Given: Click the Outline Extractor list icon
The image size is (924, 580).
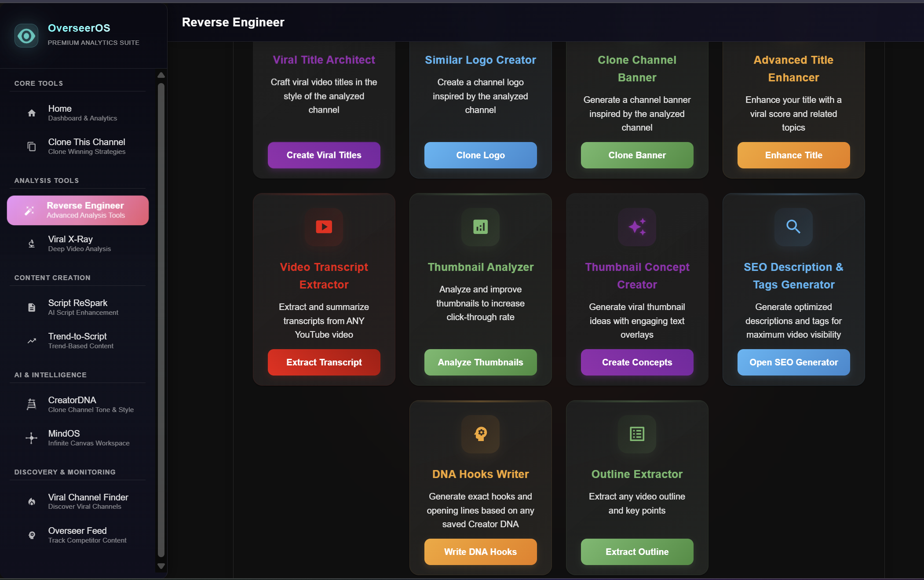Looking at the screenshot, I should 637,434.
